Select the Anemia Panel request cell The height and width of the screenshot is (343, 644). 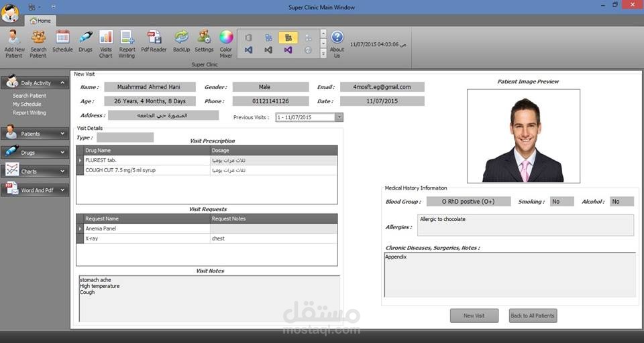147,228
